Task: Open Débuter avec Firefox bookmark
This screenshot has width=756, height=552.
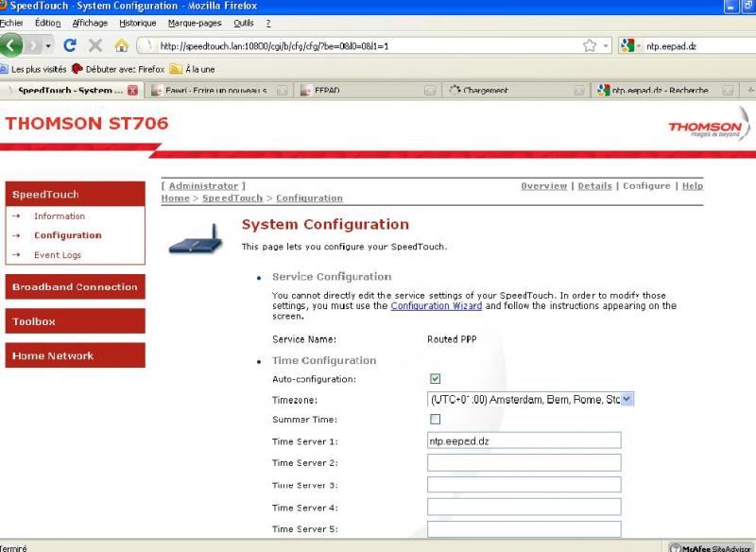Action: 118,69
